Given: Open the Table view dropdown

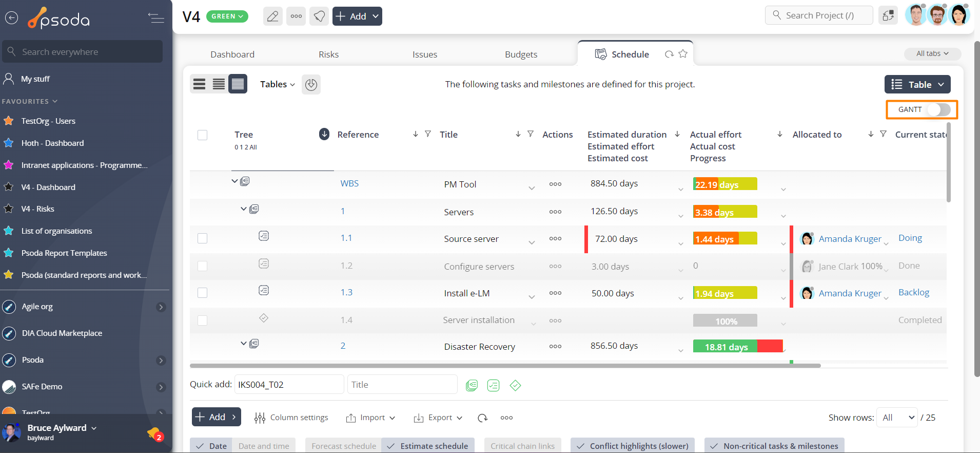Looking at the screenshot, I should (x=917, y=84).
